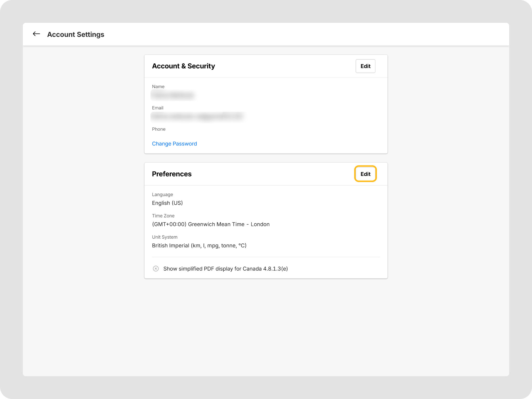
Task: Click the Preferences section heading
Action: pyautogui.click(x=172, y=174)
